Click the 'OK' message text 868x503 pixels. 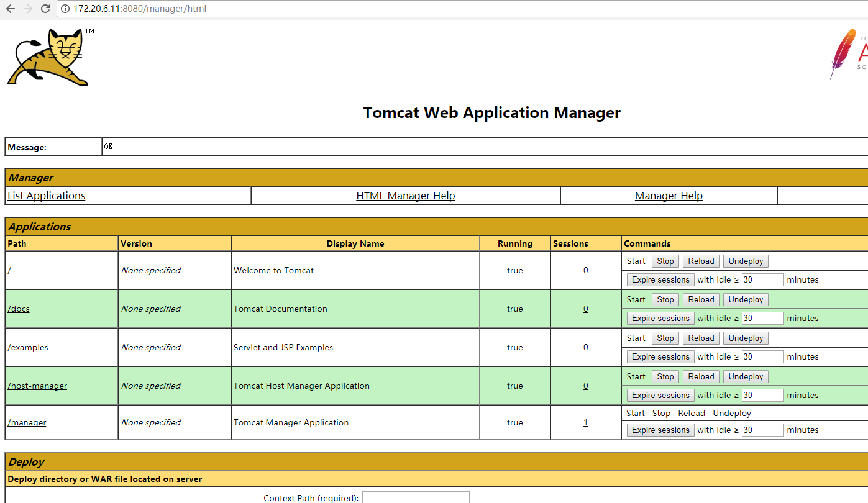pos(109,147)
